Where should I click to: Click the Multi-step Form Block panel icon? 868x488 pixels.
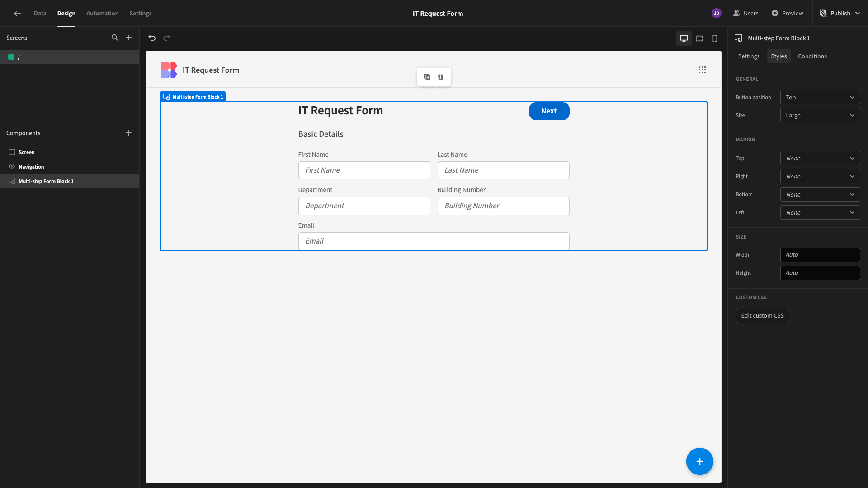(x=739, y=38)
